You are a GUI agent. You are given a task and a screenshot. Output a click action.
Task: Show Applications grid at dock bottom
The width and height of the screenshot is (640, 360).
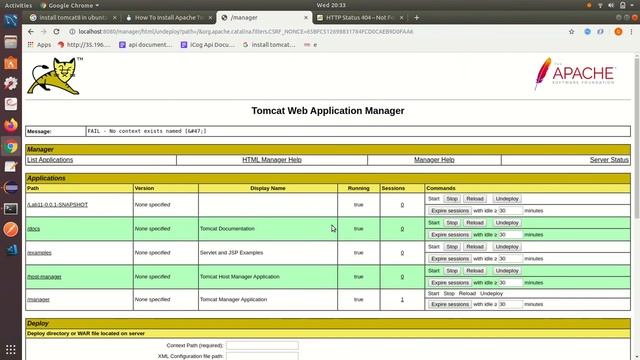pyautogui.click(x=11, y=349)
